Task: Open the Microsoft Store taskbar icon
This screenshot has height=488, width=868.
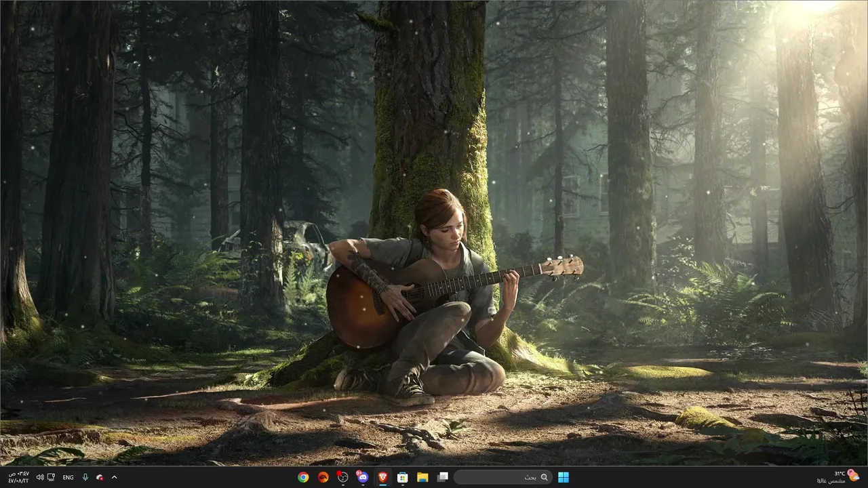Action: 402,477
